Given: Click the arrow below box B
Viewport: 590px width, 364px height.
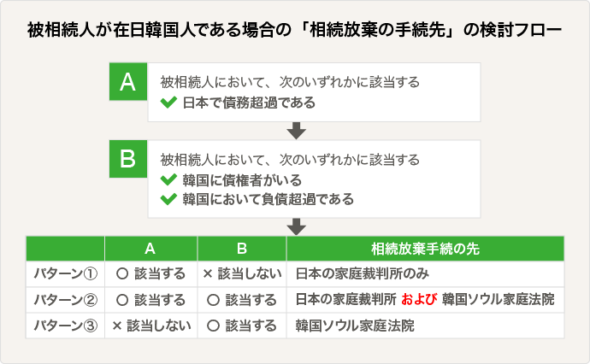Looking at the screenshot, I should [296, 226].
